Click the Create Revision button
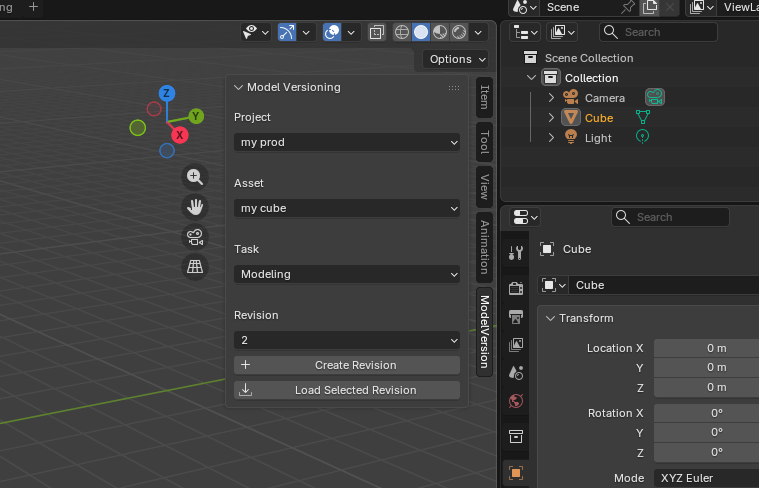This screenshot has width=759, height=488. coord(347,365)
